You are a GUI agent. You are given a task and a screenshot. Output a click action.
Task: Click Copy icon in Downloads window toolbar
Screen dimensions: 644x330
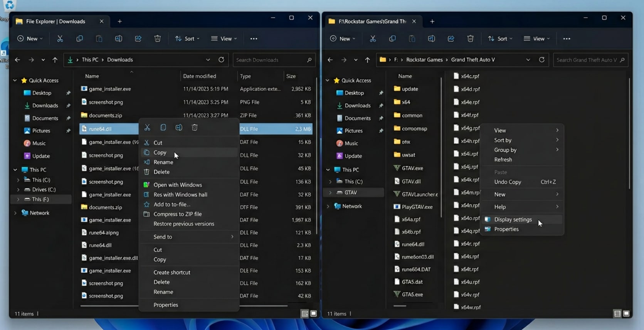pos(79,39)
